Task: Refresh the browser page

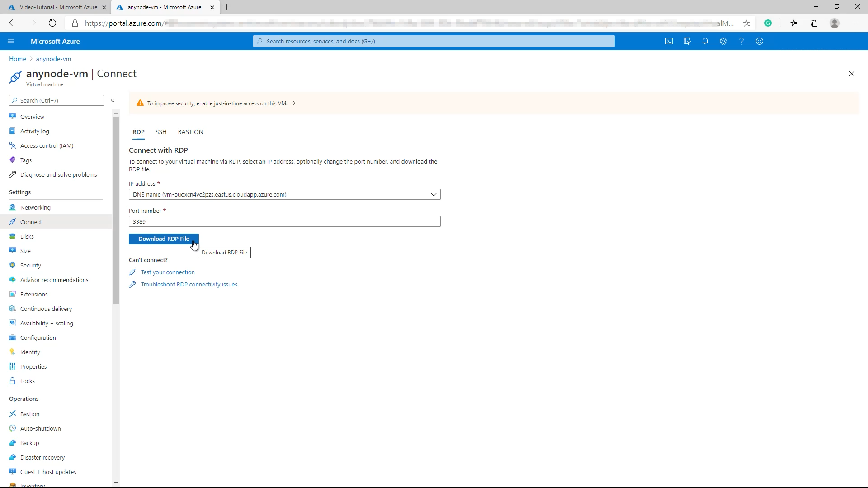Action: [x=52, y=23]
